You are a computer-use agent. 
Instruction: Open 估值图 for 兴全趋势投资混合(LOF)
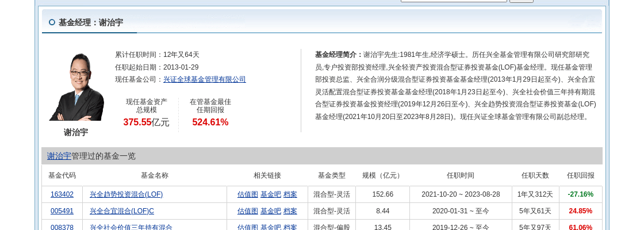tap(248, 194)
